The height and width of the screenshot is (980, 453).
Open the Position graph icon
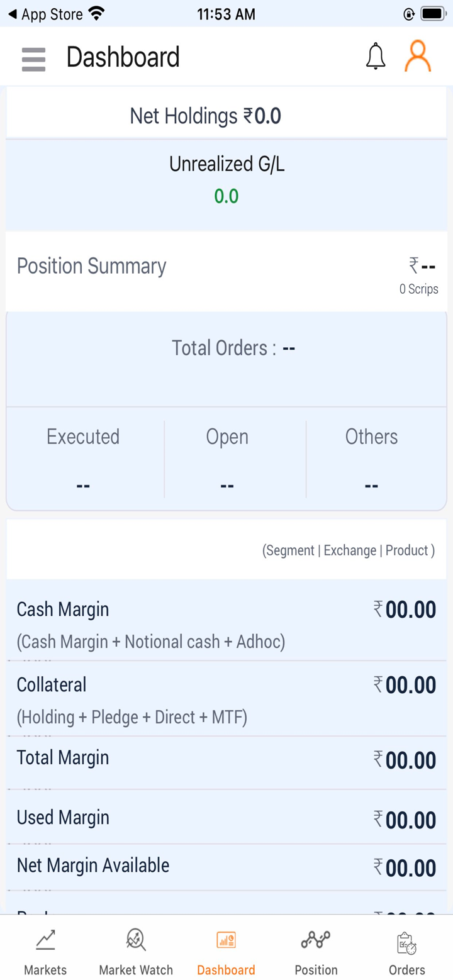(316, 940)
